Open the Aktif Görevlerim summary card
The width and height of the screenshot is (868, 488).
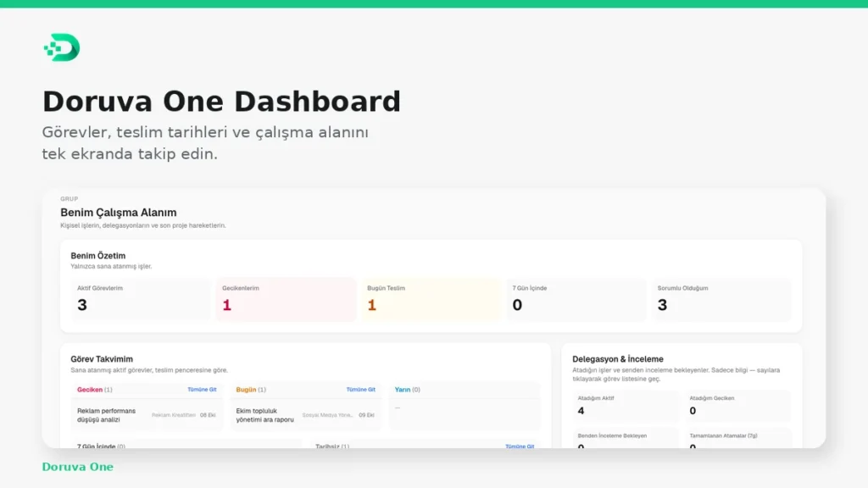pos(141,299)
